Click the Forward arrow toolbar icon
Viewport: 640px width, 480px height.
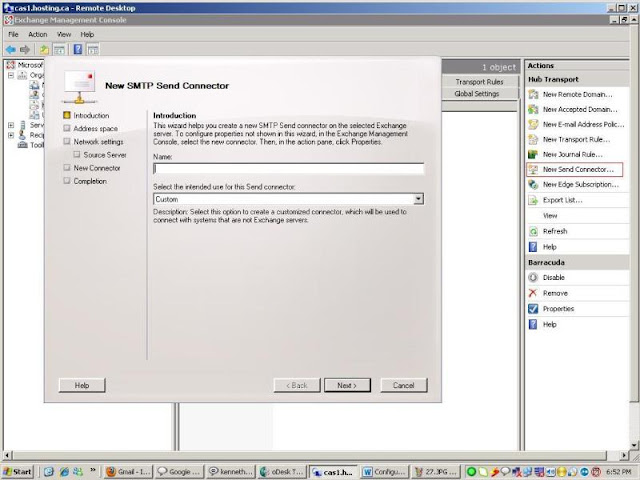pos(25,50)
